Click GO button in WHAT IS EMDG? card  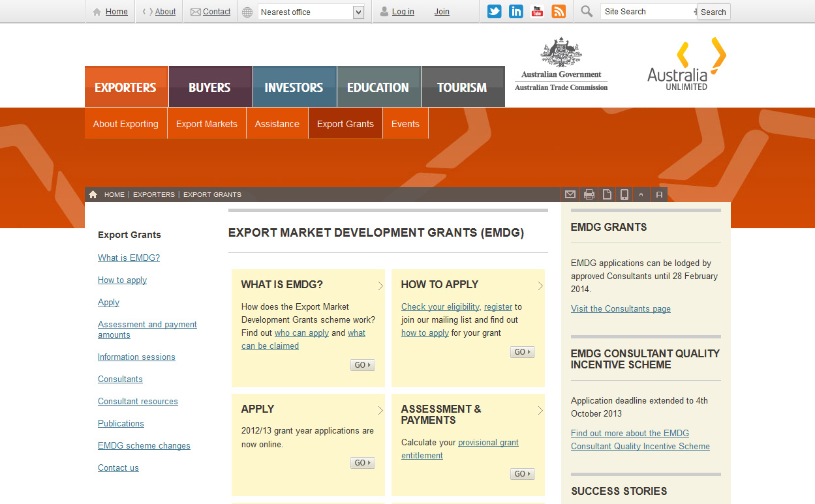[363, 365]
